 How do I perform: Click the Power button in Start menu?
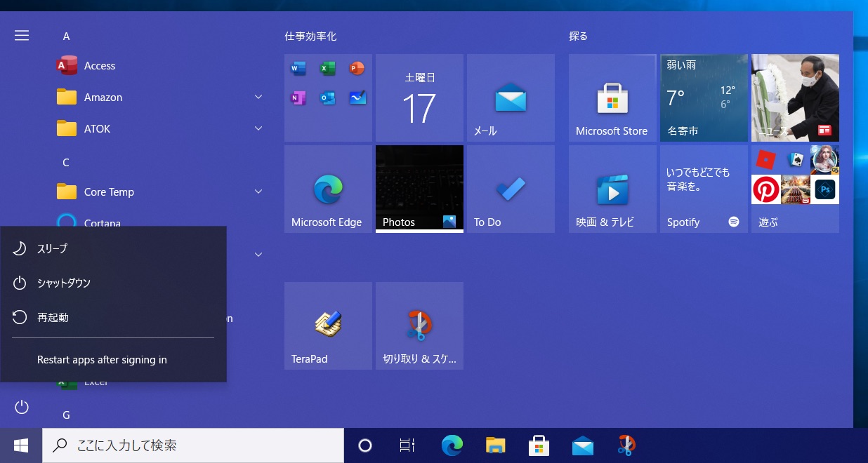[22, 407]
